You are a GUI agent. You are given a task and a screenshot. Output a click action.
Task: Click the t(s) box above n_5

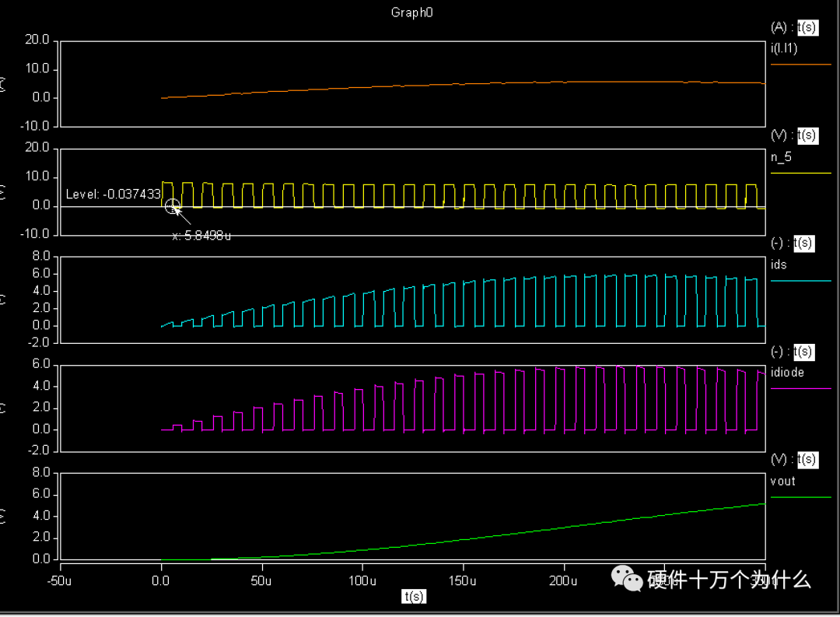(807, 135)
